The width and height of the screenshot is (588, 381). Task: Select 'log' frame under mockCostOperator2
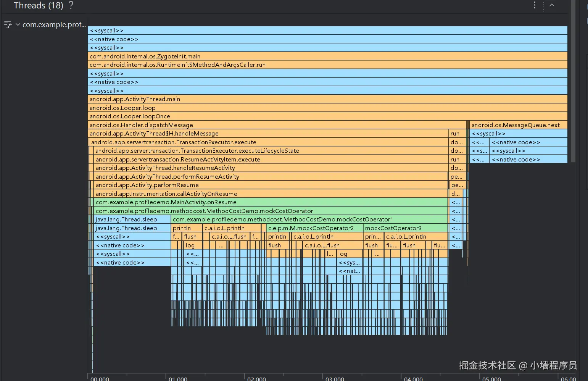point(350,254)
